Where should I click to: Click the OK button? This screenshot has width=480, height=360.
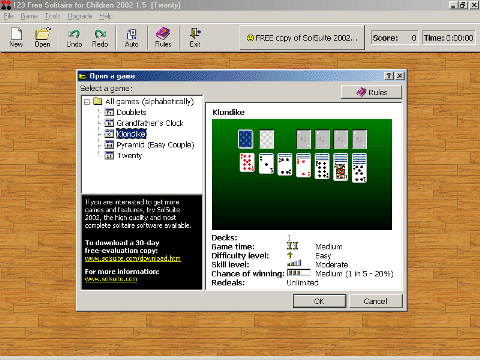pyautogui.click(x=319, y=301)
